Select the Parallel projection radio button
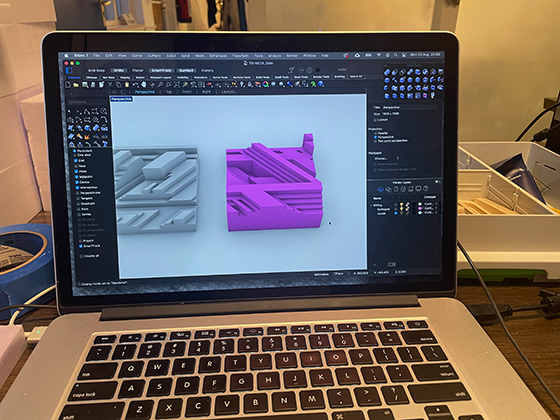 [375, 133]
